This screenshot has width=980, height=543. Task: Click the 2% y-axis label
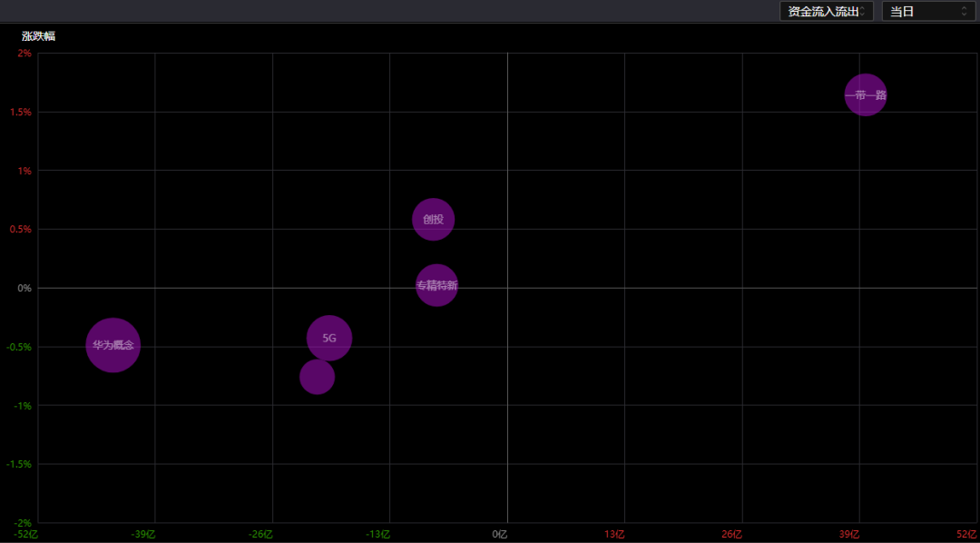24,54
